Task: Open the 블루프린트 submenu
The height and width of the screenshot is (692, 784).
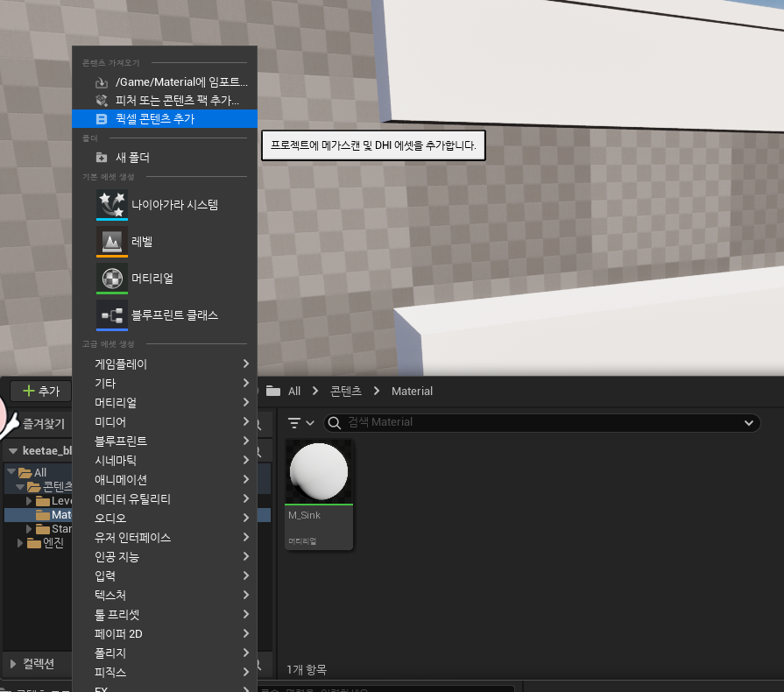Action: click(x=165, y=441)
